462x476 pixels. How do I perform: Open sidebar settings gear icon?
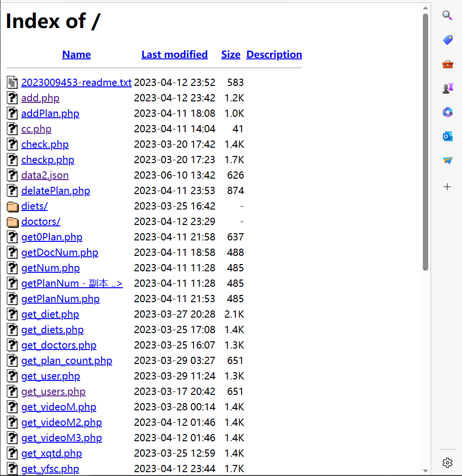point(448,463)
